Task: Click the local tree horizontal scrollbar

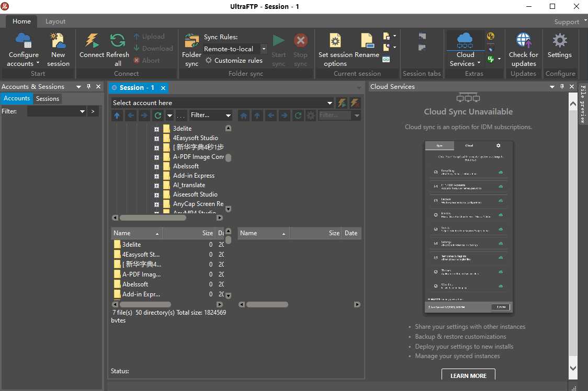Action: pyautogui.click(x=153, y=218)
